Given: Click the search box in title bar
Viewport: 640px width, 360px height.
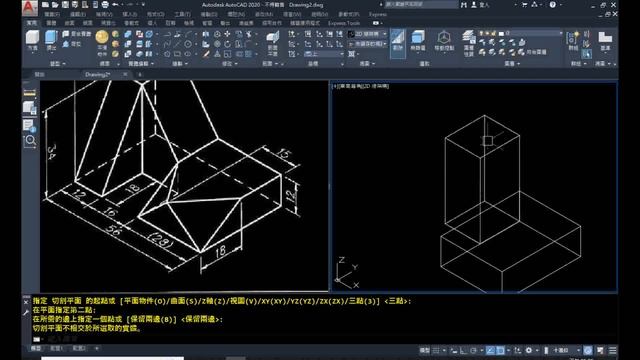Looking at the screenshot, I should [422, 5].
